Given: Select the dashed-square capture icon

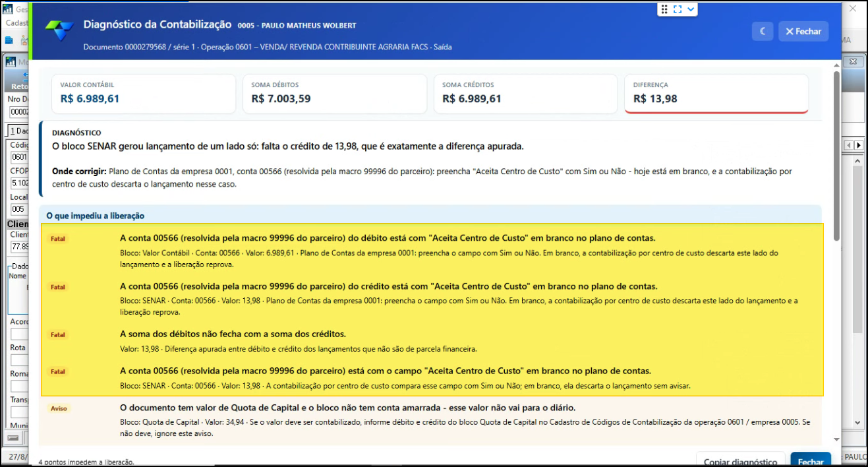Looking at the screenshot, I should (677, 9).
